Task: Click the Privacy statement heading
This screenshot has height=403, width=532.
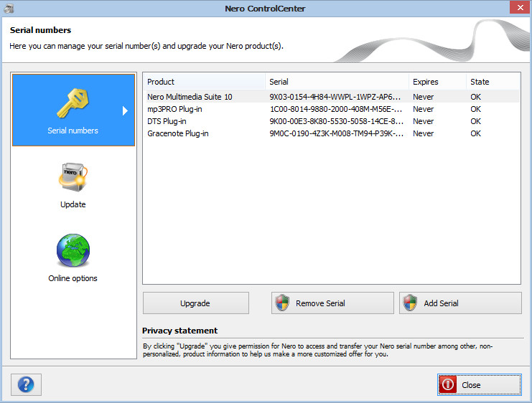Action: point(179,331)
